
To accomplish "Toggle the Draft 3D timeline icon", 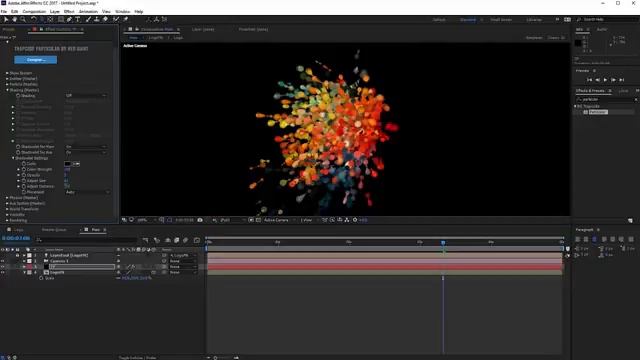I will coord(157,240).
